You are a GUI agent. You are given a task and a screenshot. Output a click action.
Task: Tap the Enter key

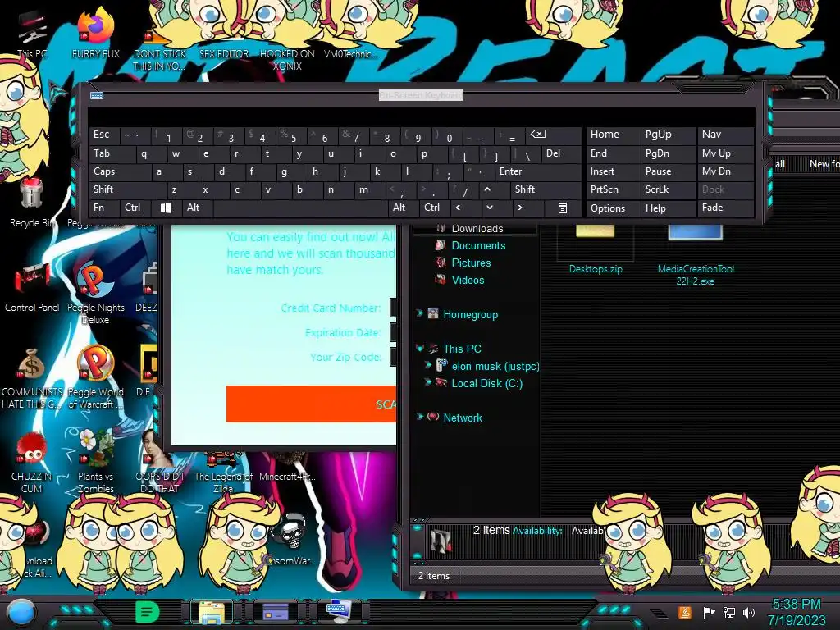[x=538, y=171]
